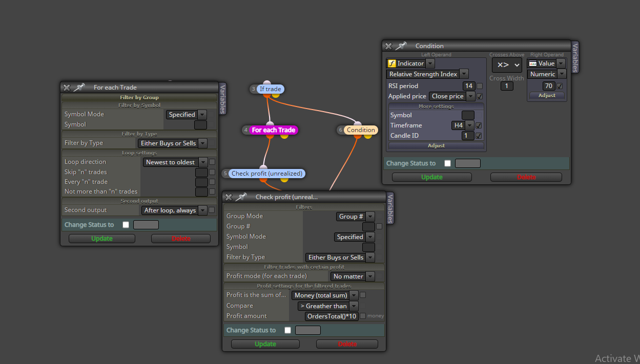Toggle the Candle ID checkbox
The width and height of the screenshot is (640, 364).
pyautogui.click(x=479, y=136)
